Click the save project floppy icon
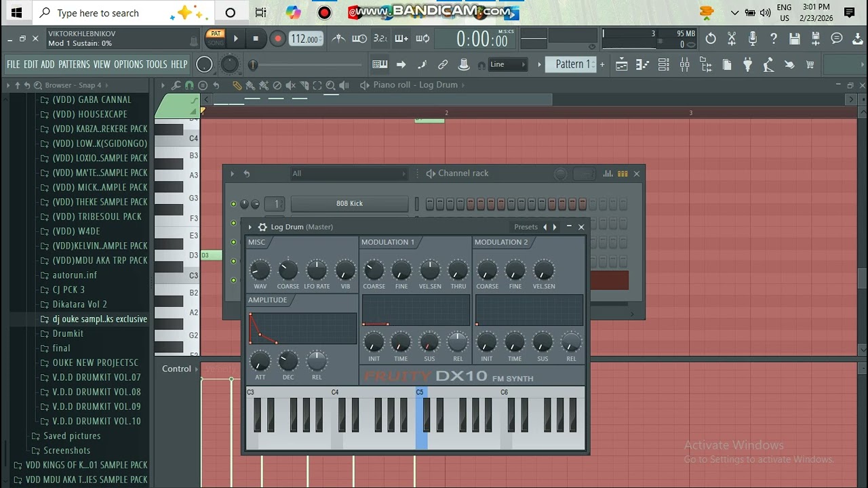The image size is (868, 488). coord(795,39)
